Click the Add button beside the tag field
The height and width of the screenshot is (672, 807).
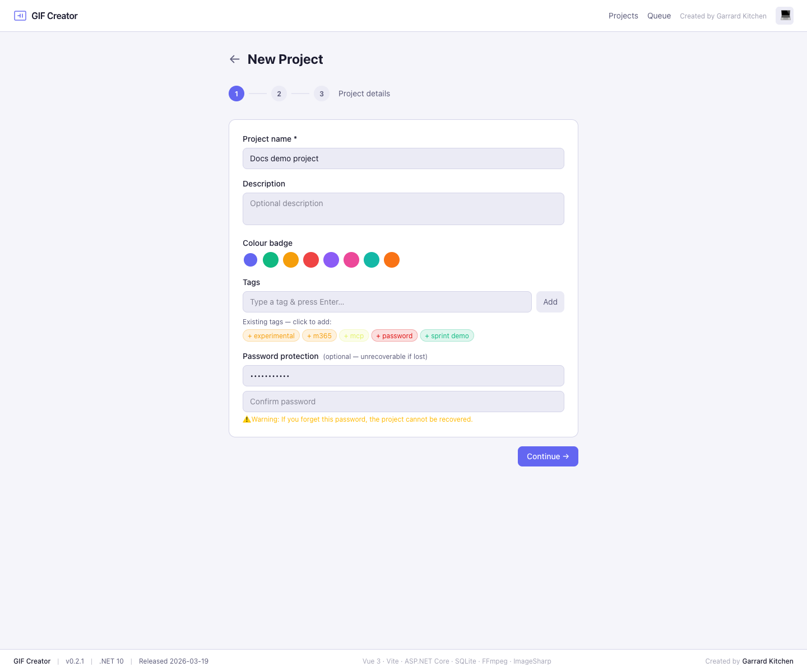click(550, 302)
